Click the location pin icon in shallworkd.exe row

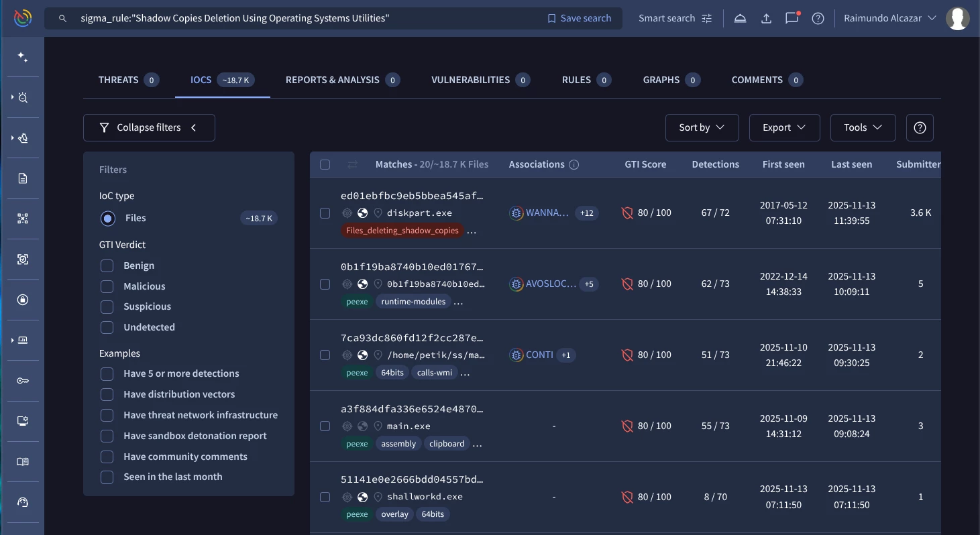(378, 497)
